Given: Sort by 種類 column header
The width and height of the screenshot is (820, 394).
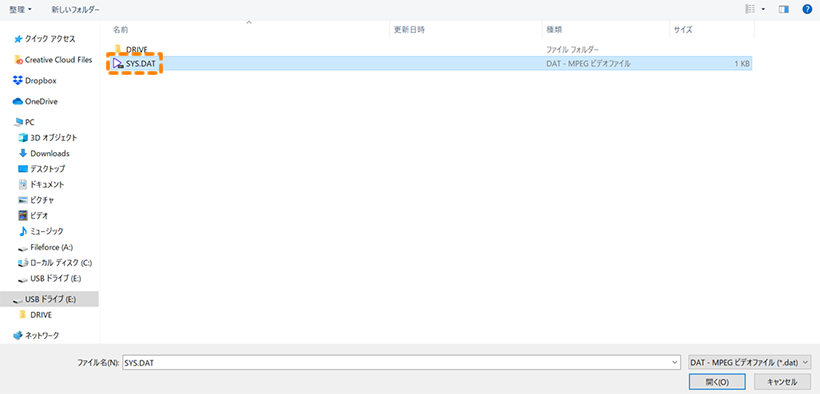Looking at the screenshot, I should [x=554, y=30].
